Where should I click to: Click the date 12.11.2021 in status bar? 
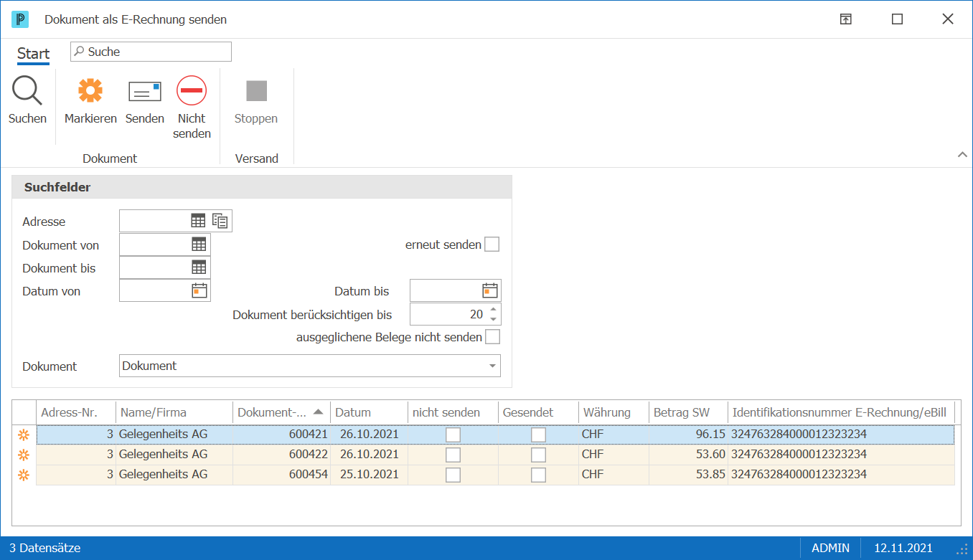tap(903, 548)
